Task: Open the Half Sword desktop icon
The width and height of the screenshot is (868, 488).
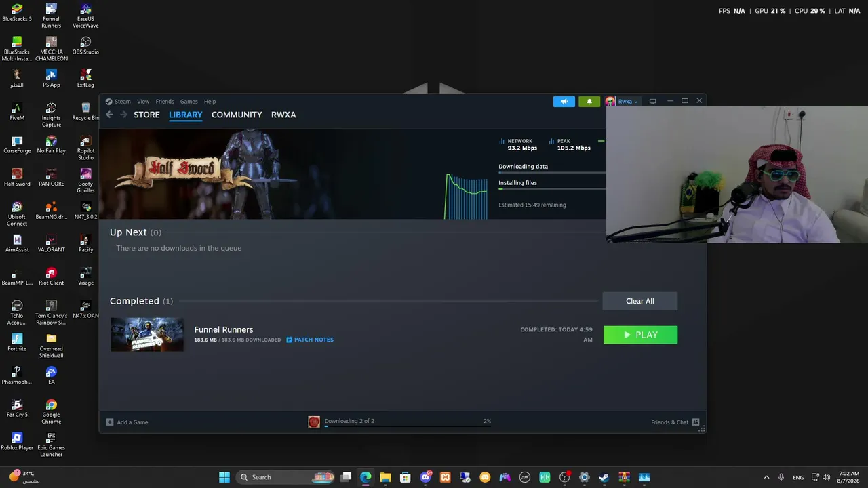Action: [17, 178]
